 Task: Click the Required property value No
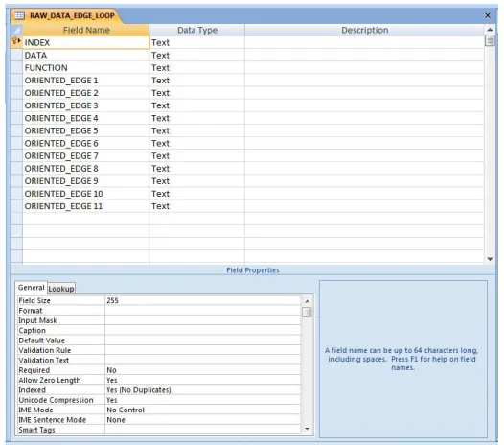203,370
